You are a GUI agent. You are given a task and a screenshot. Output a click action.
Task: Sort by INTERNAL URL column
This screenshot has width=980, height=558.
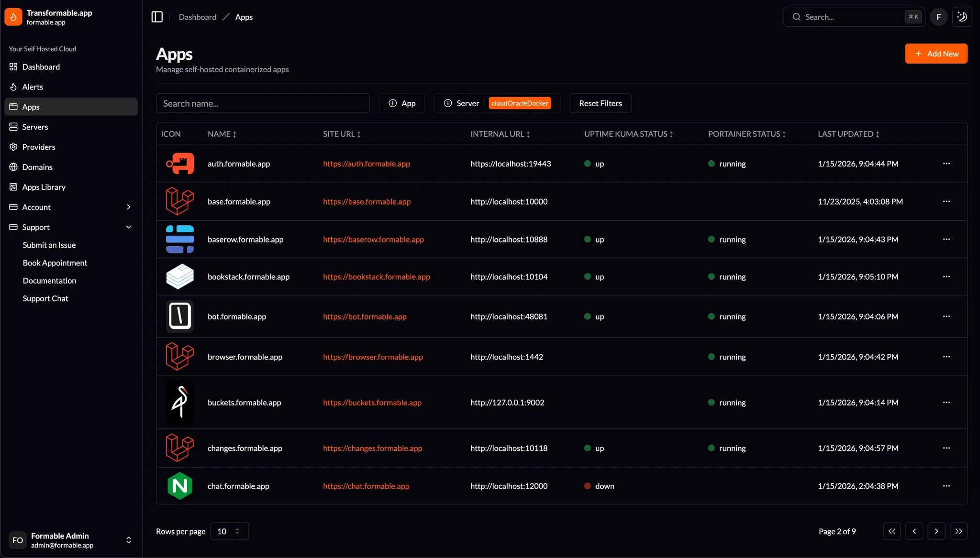click(x=500, y=134)
